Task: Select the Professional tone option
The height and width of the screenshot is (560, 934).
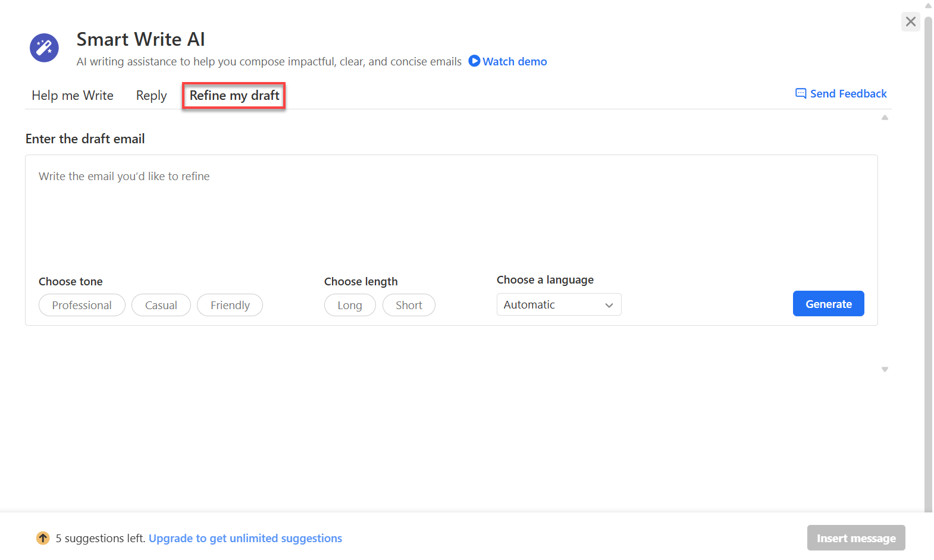Action: pos(82,305)
